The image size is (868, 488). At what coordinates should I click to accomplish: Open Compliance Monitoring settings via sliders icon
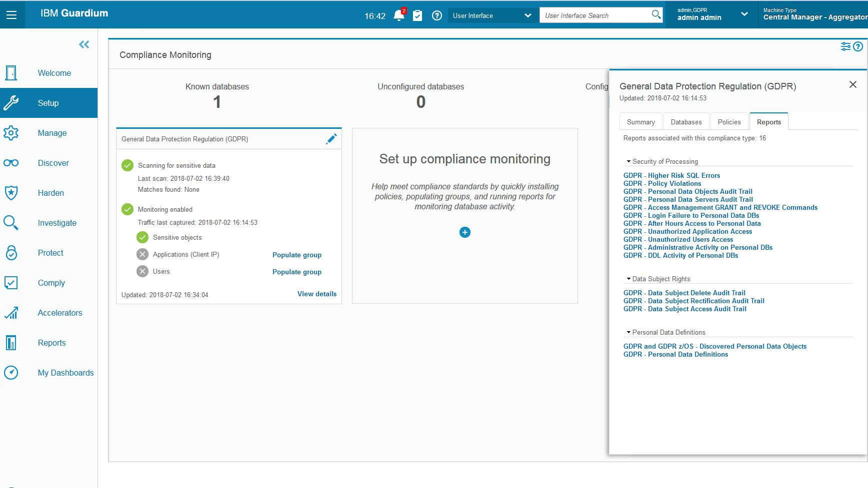(845, 46)
